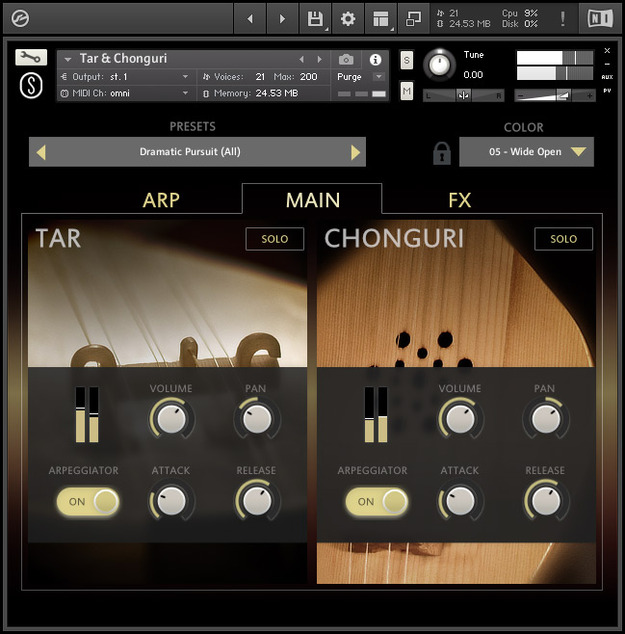Open the workspace layout icon
Image resolution: width=625 pixels, height=634 pixels.
coord(380,18)
